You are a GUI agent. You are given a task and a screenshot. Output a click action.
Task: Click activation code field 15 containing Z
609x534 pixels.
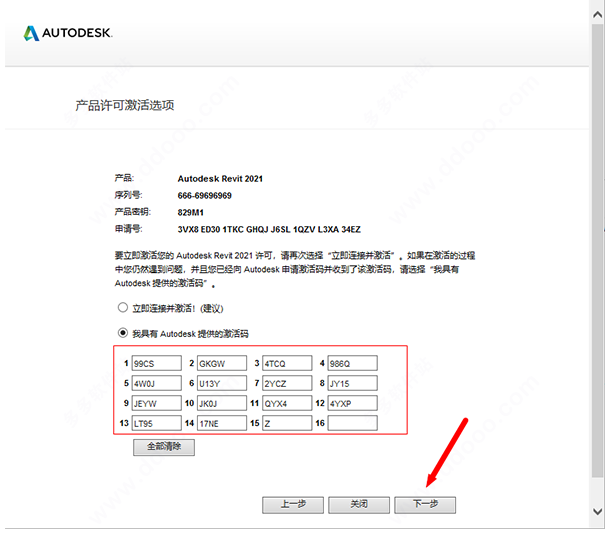coord(287,423)
